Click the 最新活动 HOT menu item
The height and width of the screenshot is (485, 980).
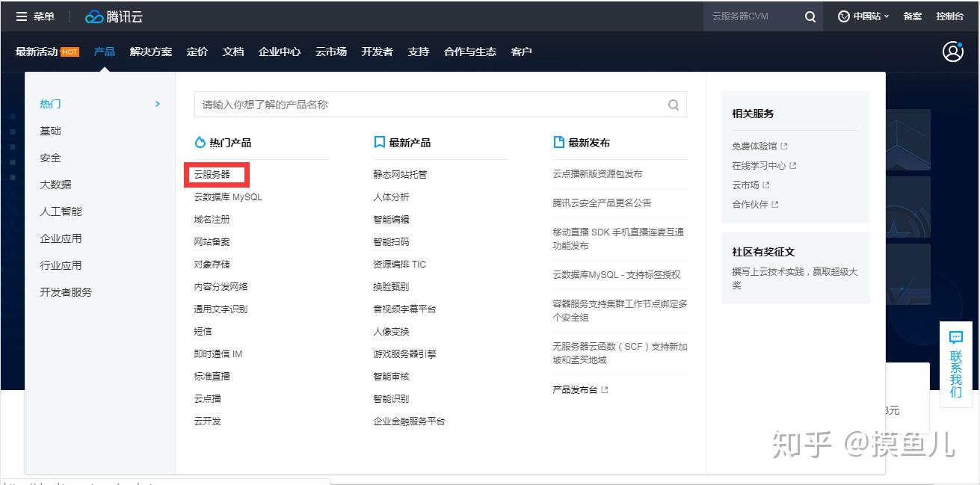tap(47, 52)
